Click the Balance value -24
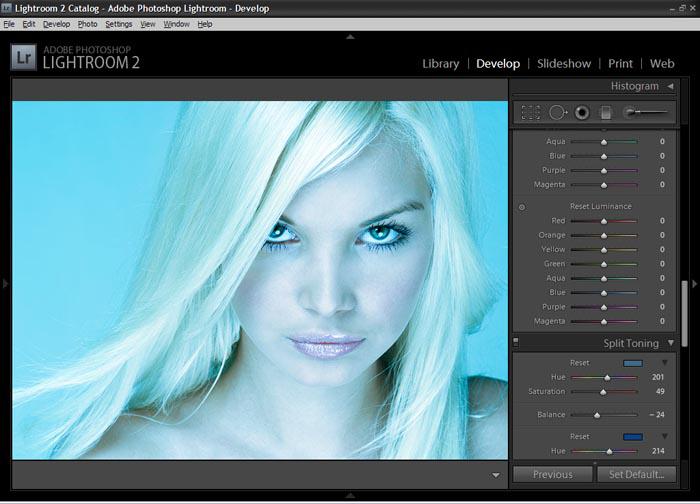The width and height of the screenshot is (700, 504). pos(657,415)
